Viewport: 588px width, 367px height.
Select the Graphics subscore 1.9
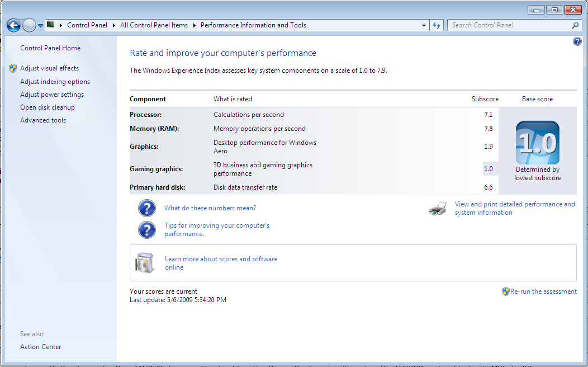click(x=489, y=147)
